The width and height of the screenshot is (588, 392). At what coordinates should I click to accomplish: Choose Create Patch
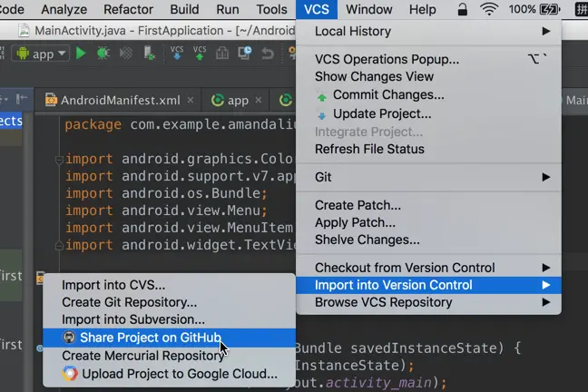click(x=428, y=205)
